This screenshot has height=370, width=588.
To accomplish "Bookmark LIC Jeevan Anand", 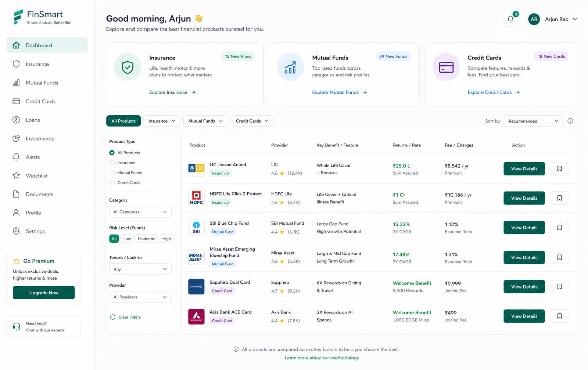I will coord(559,169).
